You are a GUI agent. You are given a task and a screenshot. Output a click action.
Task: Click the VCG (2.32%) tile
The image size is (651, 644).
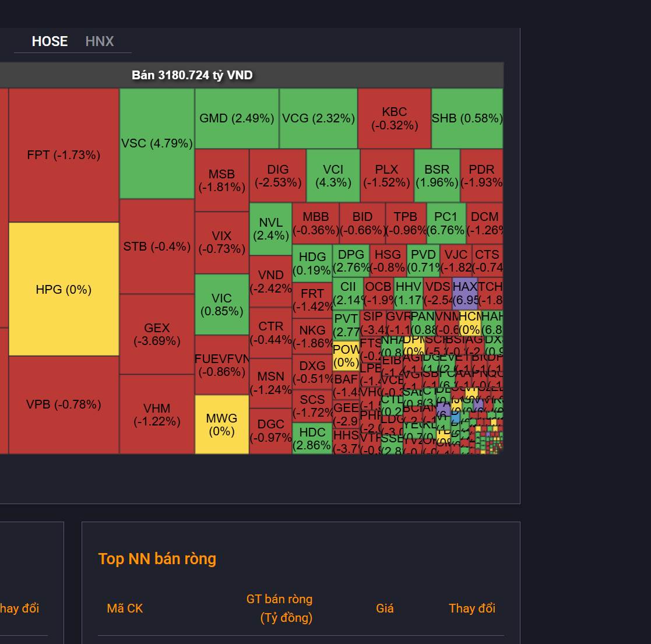click(x=318, y=118)
